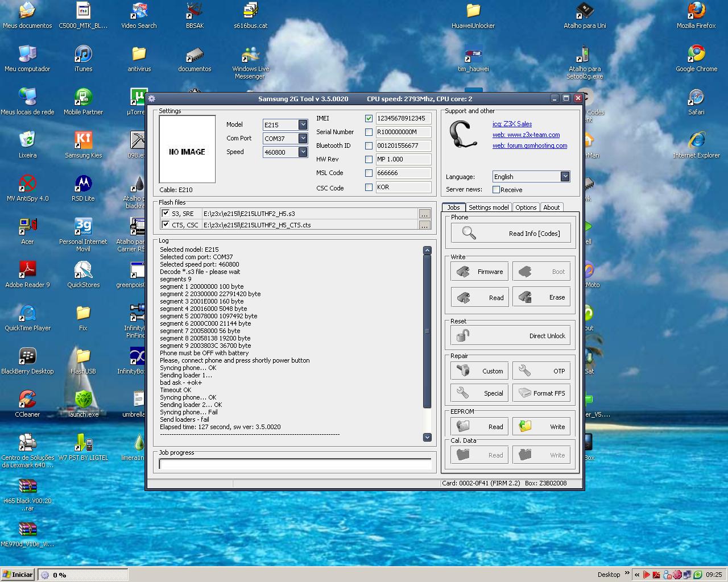728x582 pixels.
Task: Open iTunes desktop icon
Action: click(x=83, y=59)
